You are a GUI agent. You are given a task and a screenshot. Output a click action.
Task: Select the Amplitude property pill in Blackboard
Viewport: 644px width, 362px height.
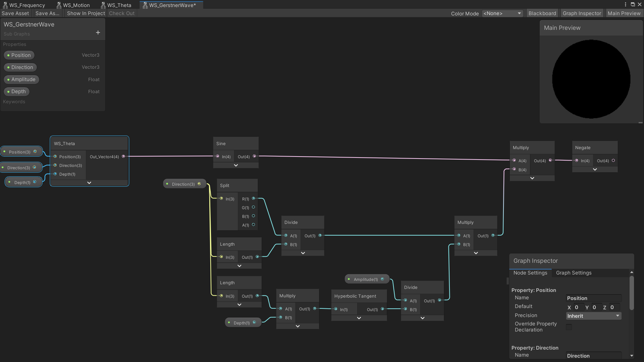click(21, 79)
